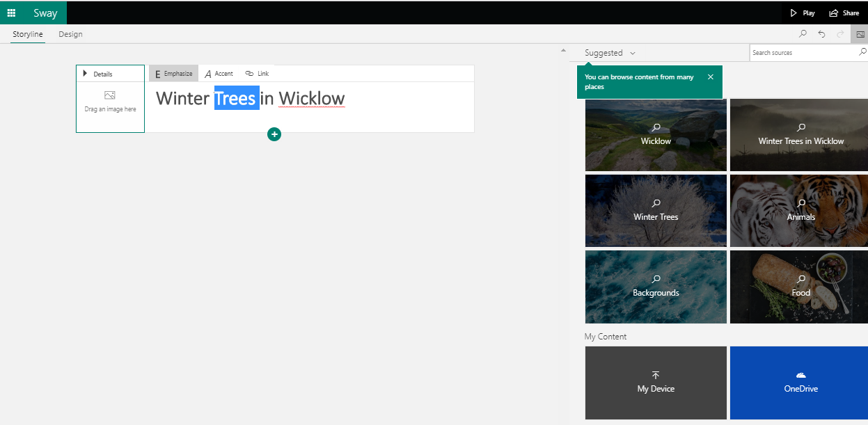Toggle Accent formatting on selected text
This screenshot has height=425, width=868.
pyautogui.click(x=219, y=74)
